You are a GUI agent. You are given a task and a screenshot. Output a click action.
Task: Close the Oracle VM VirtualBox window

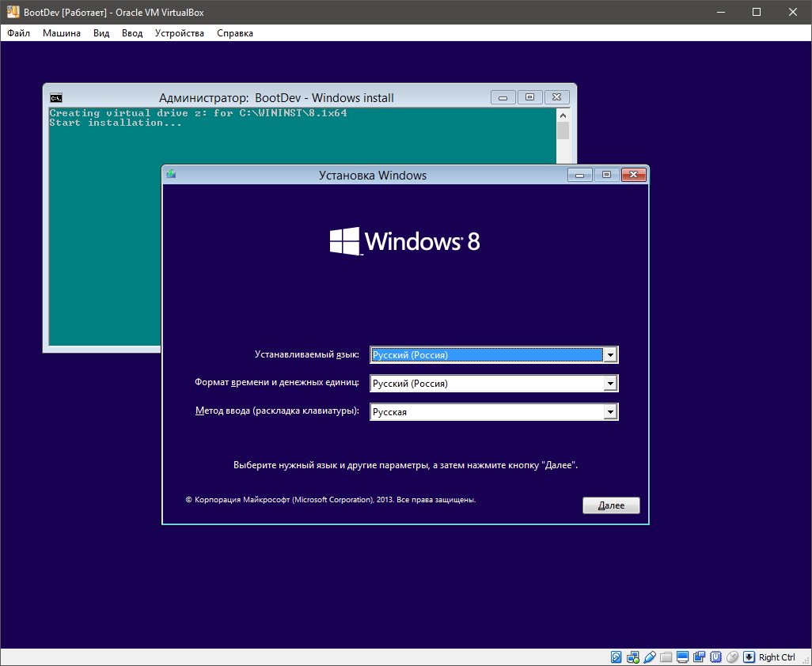(x=793, y=12)
